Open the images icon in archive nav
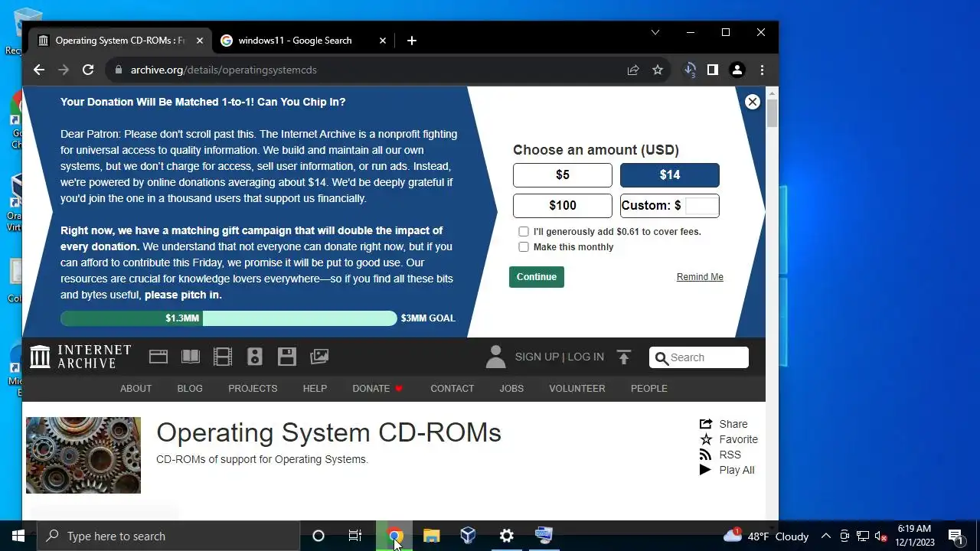 point(319,357)
